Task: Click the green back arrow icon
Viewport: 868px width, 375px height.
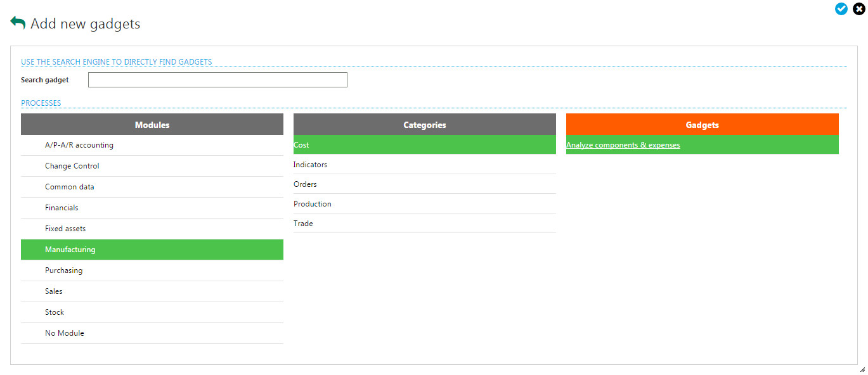Action: [x=18, y=23]
